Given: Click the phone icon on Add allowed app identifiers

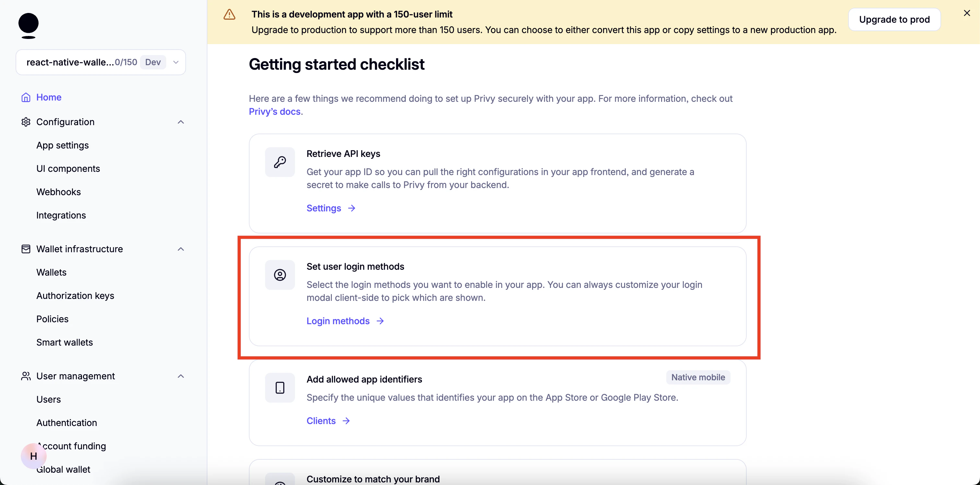Looking at the screenshot, I should click(280, 387).
